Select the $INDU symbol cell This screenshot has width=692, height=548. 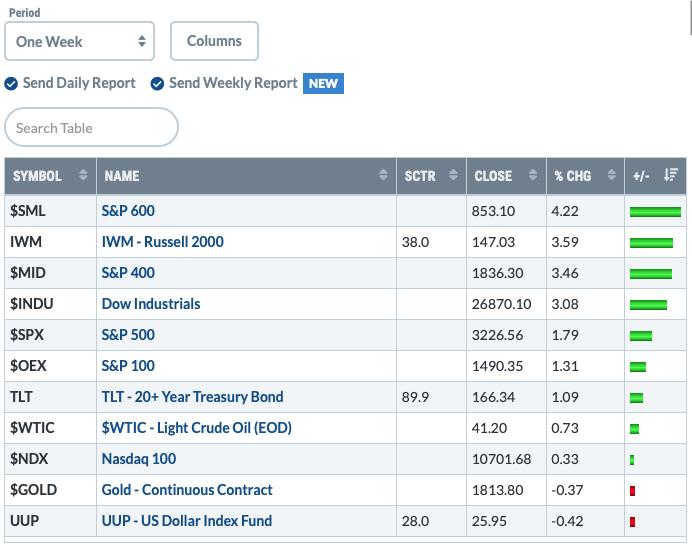pyautogui.click(x=50, y=304)
